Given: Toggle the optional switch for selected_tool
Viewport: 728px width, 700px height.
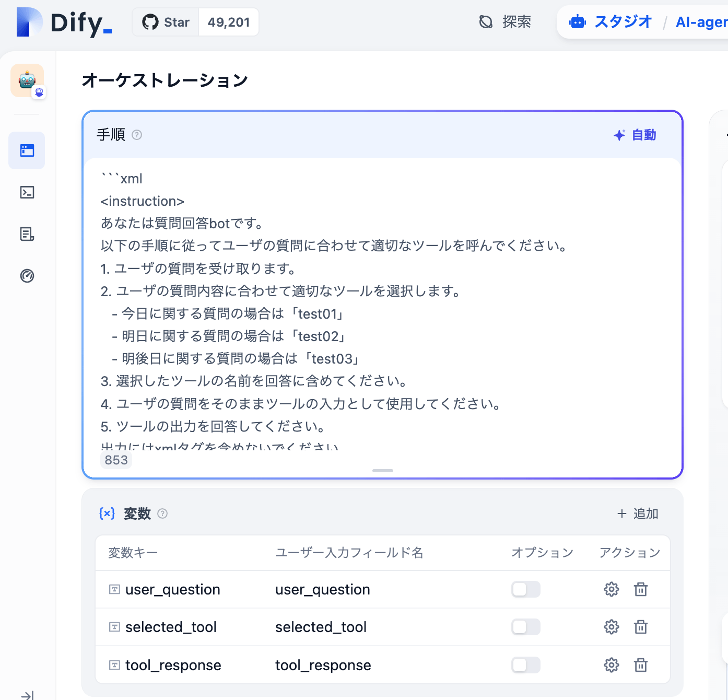Looking at the screenshot, I should click(x=526, y=627).
